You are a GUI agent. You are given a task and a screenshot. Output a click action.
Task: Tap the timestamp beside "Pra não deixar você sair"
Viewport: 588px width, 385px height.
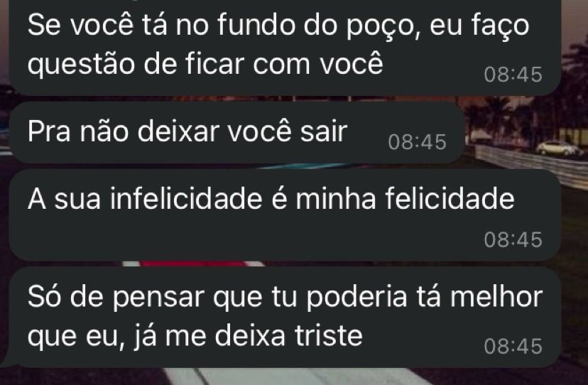coord(417,142)
